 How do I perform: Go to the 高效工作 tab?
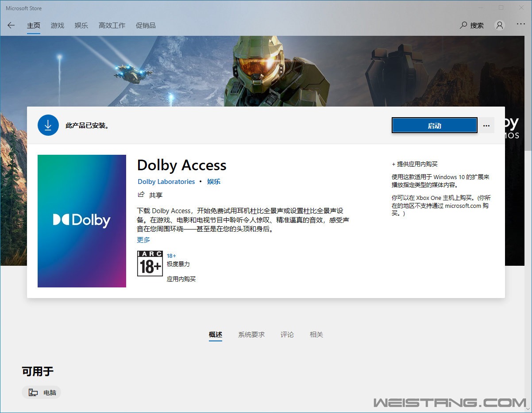[112, 26]
